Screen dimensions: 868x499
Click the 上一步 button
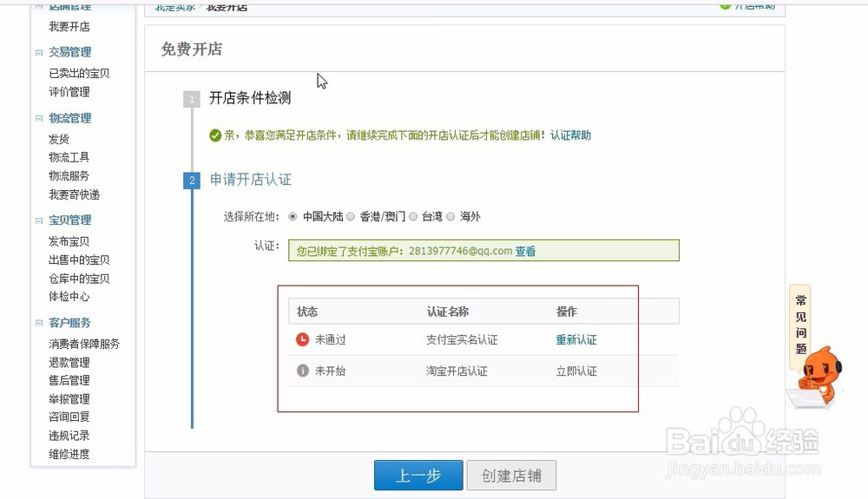(x=418, y=476)
